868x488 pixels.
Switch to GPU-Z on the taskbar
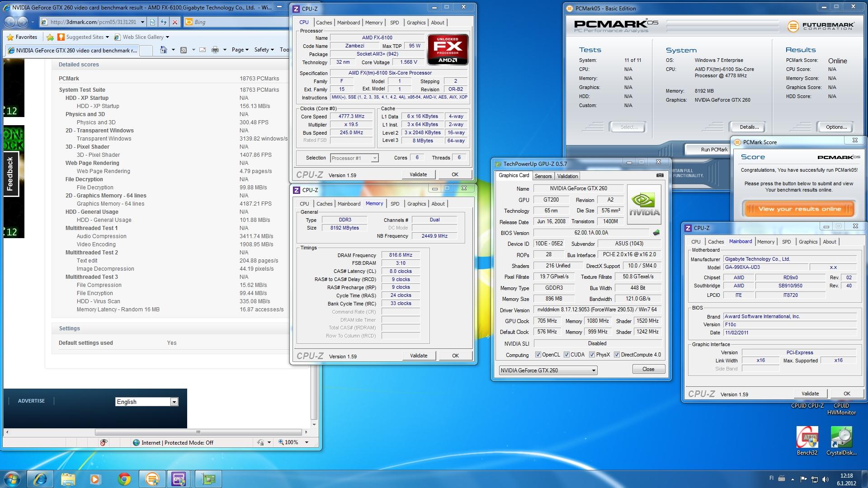tap(208, 479)
